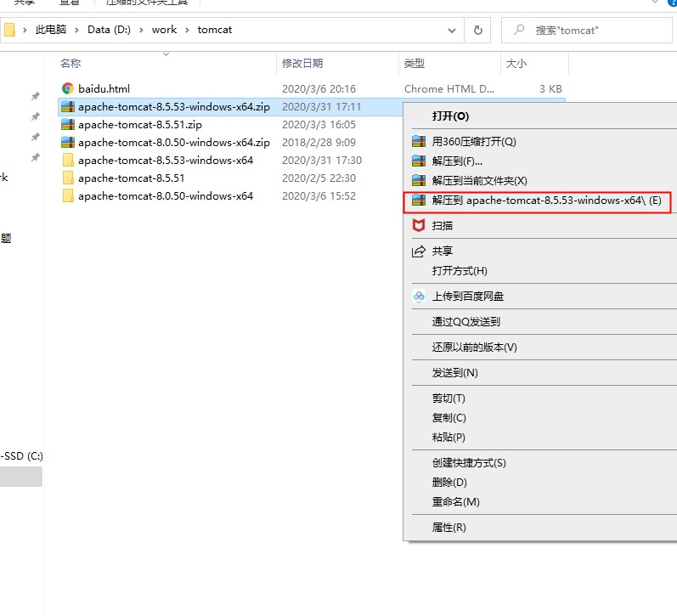Select apache-tomcat-8.0.50-windows-x64.zip file name
Image resolution: width=677 pixels, height=616 pixels.
pyautogui.click(x=174, y=142)
